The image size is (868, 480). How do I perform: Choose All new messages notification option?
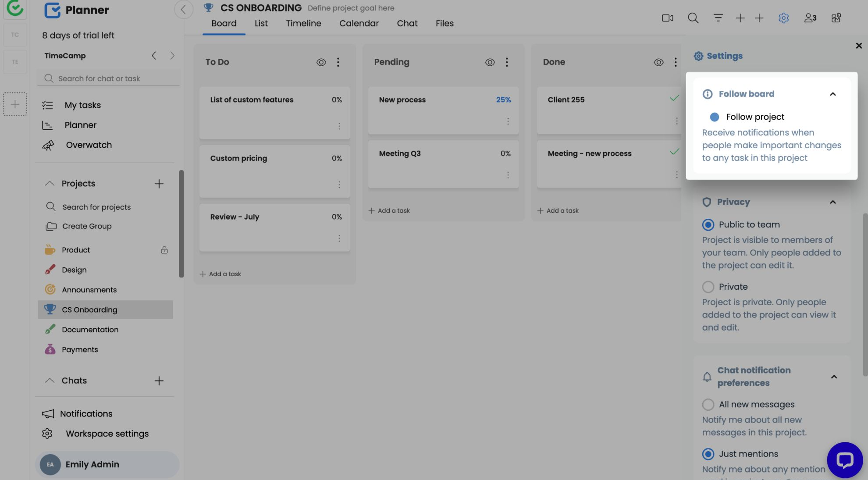[708, 405]
